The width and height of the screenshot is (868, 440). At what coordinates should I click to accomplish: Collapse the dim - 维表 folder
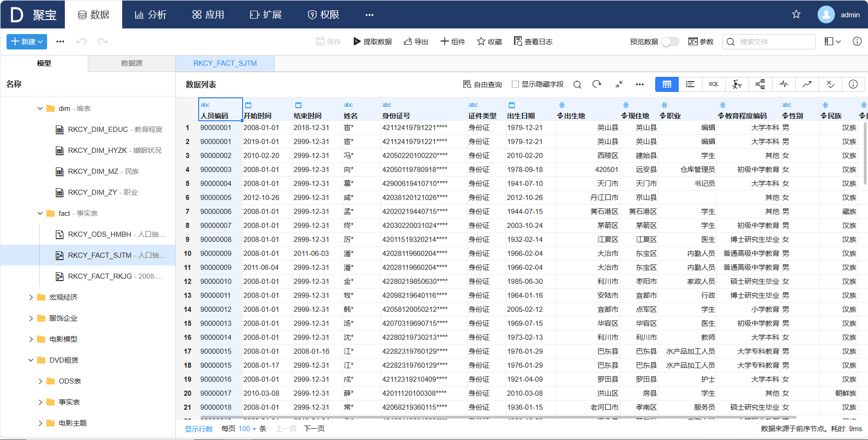pyautogui.click(x=40, y=109)
